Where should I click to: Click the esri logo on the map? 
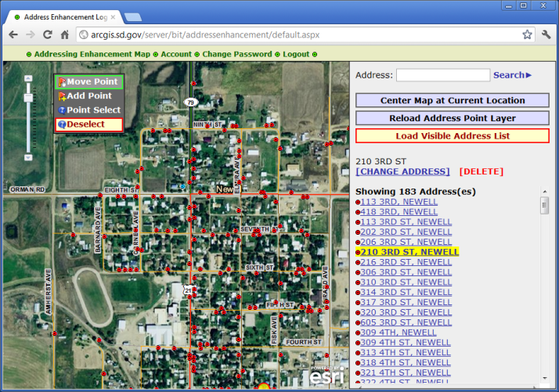(326, 376)
